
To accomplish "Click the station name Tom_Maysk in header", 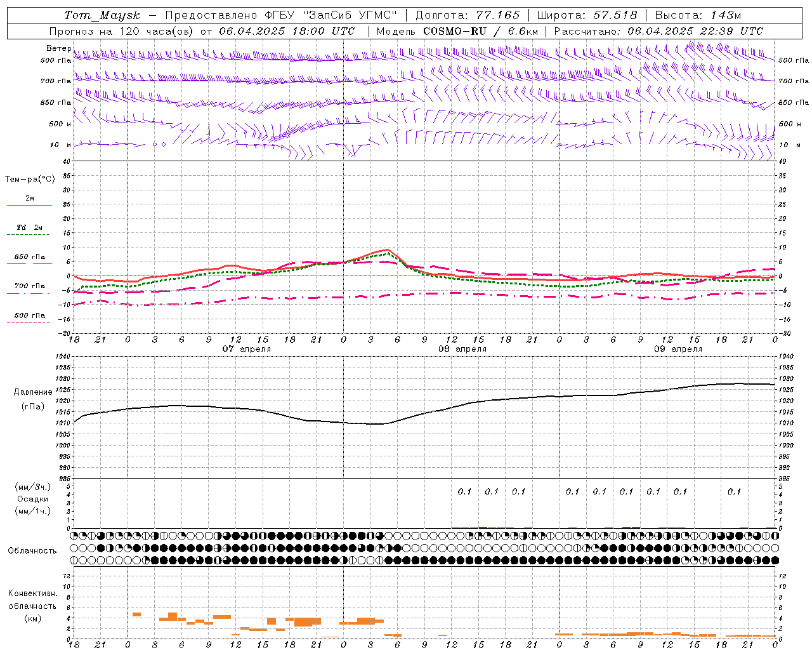I will pos(101,15).
